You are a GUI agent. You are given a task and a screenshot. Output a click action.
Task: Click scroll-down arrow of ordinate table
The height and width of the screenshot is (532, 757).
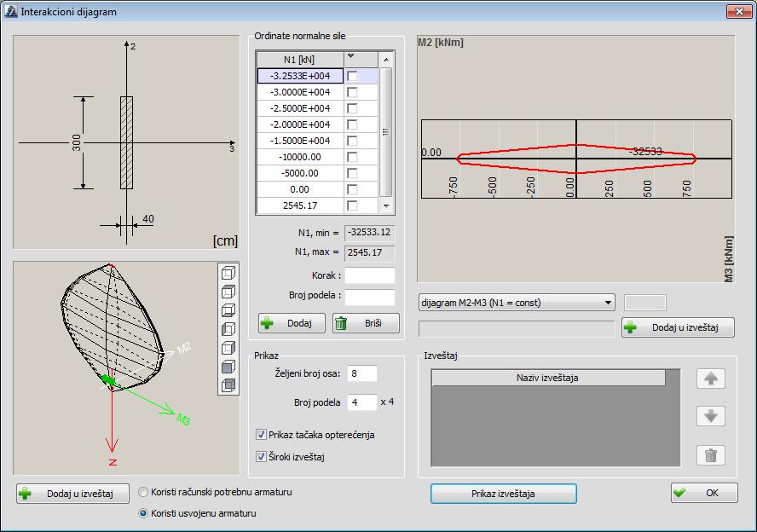pyautogui.click(x=385, y=205)
